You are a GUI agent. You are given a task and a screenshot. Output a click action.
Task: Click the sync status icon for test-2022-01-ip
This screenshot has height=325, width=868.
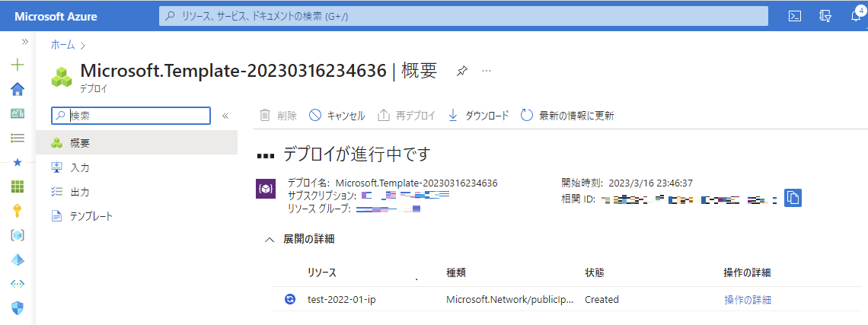pyautogui.click(x=289, y=300)
